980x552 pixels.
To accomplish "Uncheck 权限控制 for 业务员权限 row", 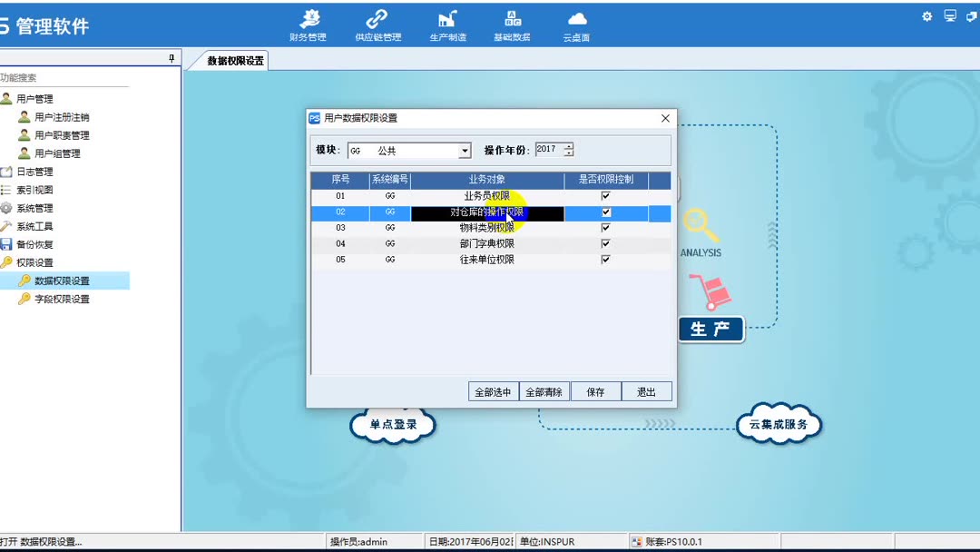I will click(x=605, y=194).
